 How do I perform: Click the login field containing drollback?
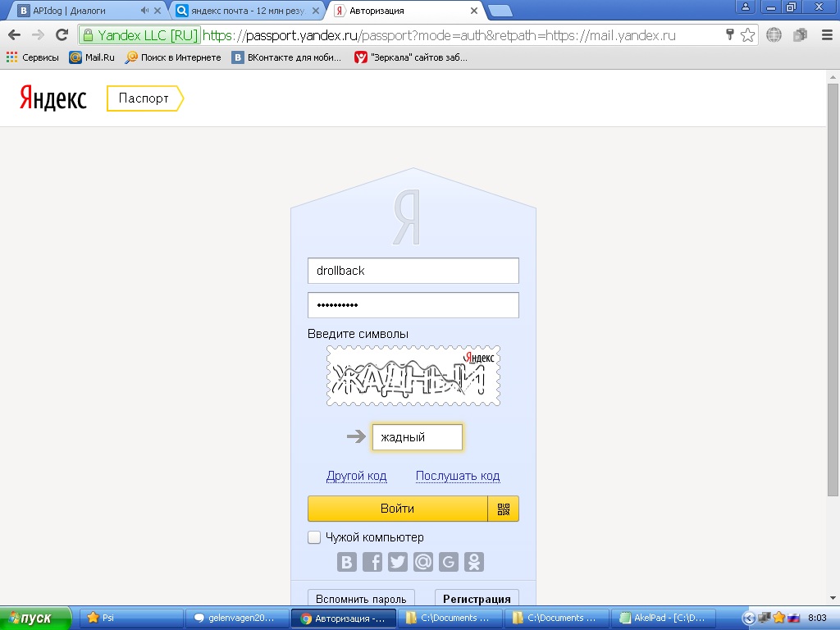click(x=413, y=271)
